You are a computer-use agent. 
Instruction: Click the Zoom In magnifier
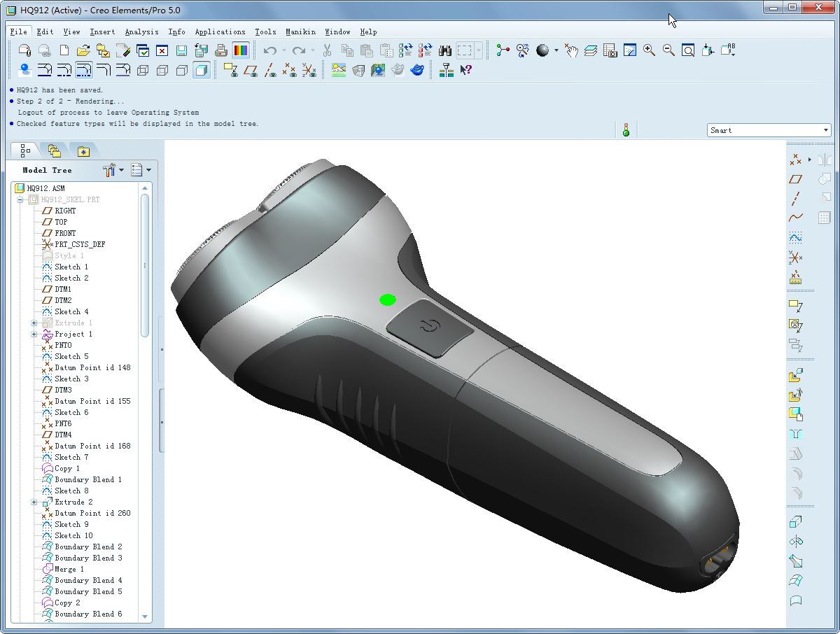click(x=649, y=50)
